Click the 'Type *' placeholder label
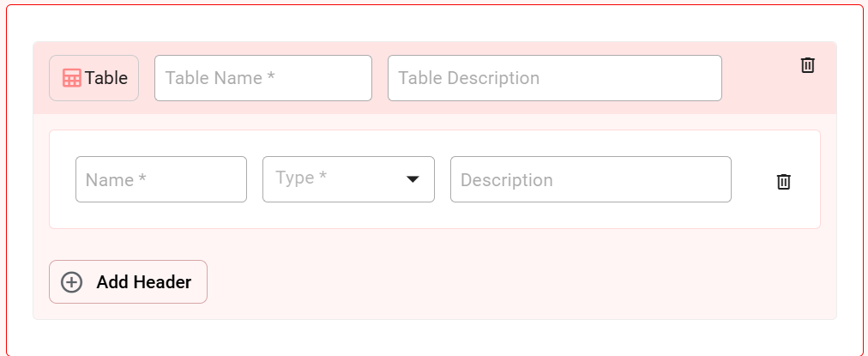Image resolution: width=868 pixels, height=356 pixels. tap(301, 178)
